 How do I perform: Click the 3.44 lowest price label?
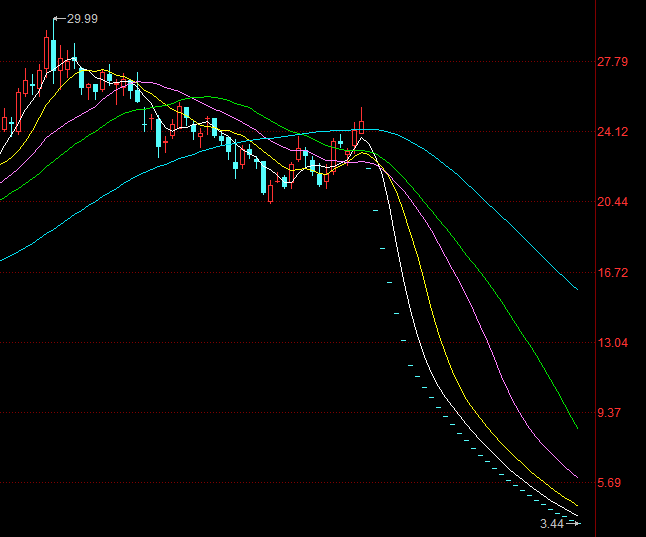click(x=552, y=523)
